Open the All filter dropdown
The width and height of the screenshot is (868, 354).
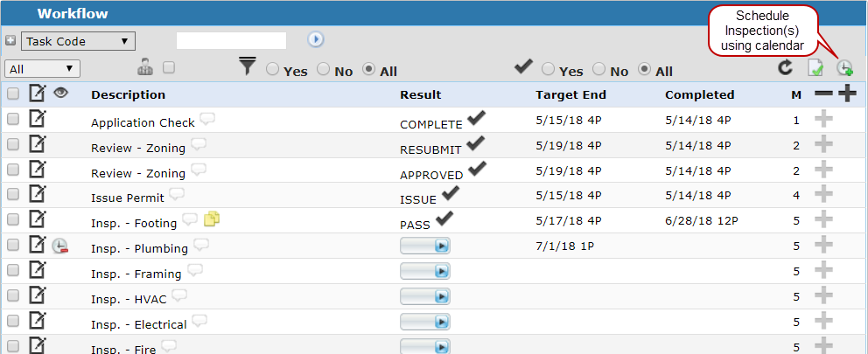[x=43, y=68]
